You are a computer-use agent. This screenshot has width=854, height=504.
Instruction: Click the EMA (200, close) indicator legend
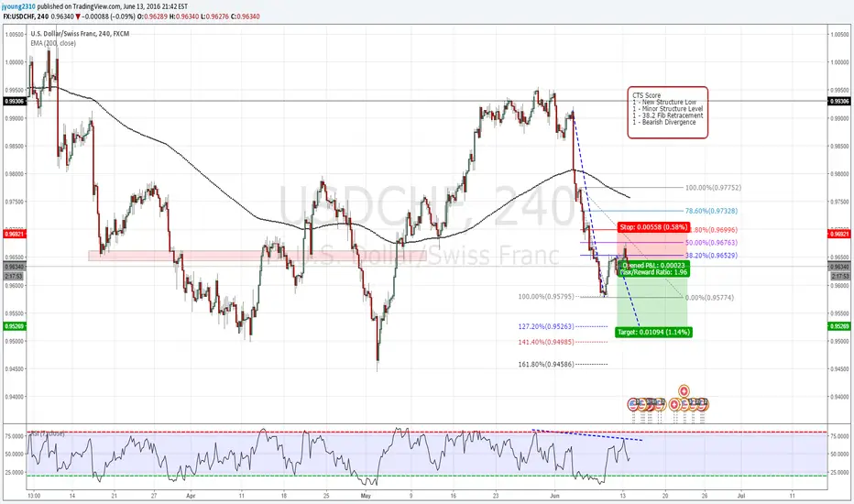[x=53, y=43]
